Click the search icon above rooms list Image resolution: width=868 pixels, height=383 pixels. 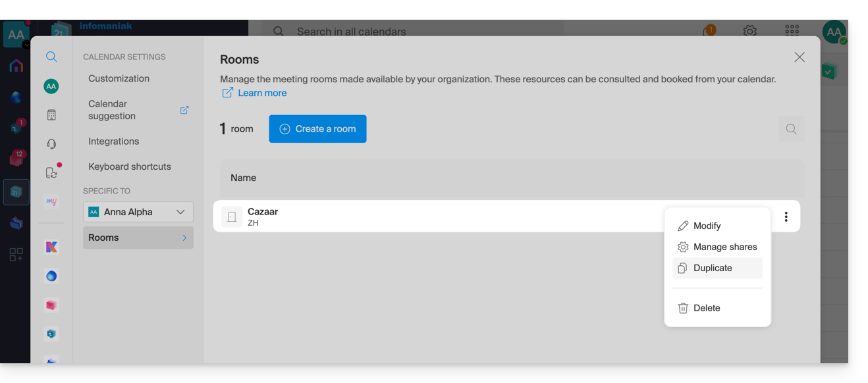pyautogui.click(x=791, y=129)
